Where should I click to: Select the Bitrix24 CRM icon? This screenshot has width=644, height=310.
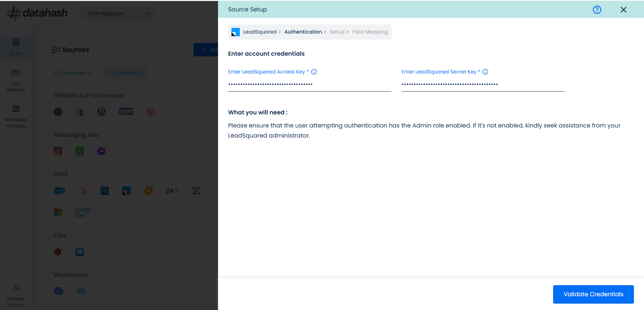[172, 191]
